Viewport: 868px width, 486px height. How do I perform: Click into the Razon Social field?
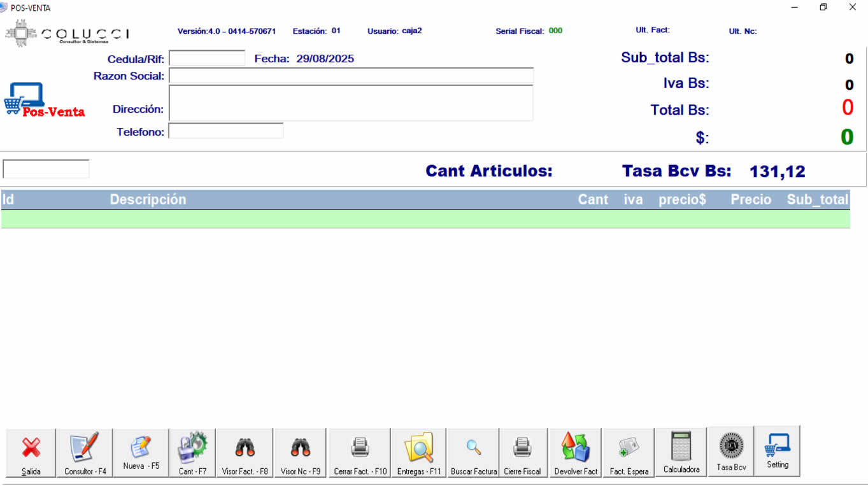350,76
